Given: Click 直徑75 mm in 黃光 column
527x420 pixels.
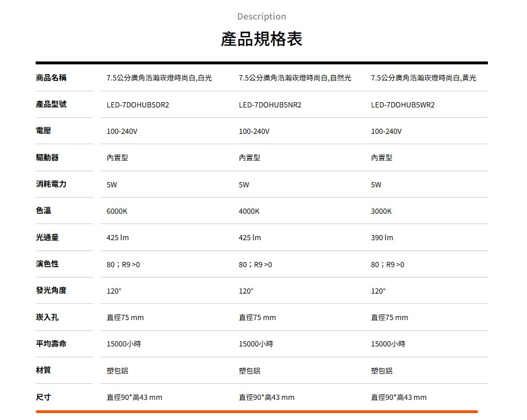Looking at the screenshot, I should click(389, 318).
